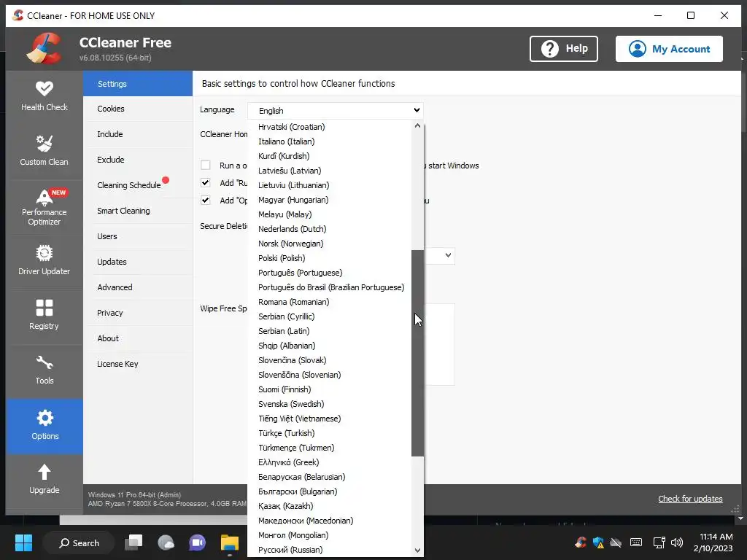The height and width of the screenshot is (560, 747).
Task: Switch to the Exclude tab
Action: pyautogui.click(x=138, y=160)
